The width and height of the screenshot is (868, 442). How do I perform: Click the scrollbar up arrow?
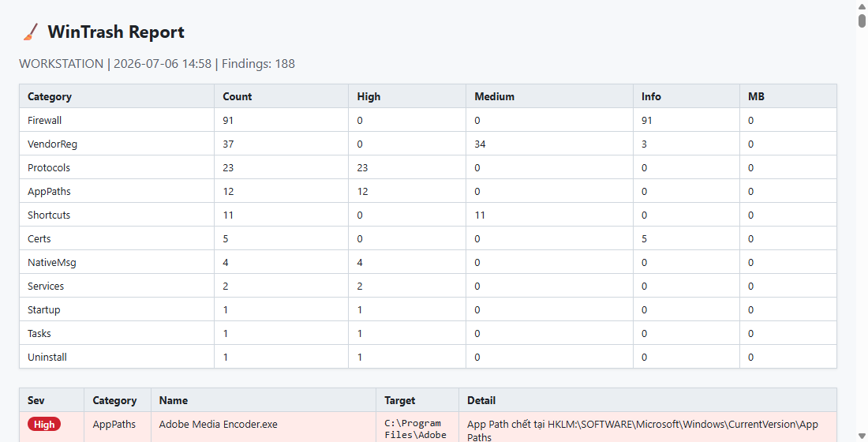click(x=862, y=5)
